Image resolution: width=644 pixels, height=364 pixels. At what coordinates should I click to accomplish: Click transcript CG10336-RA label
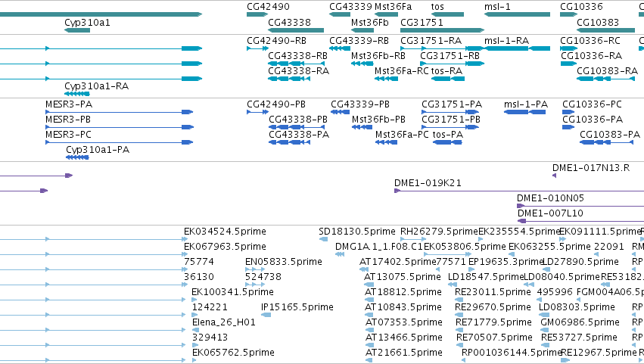point(592,56)
